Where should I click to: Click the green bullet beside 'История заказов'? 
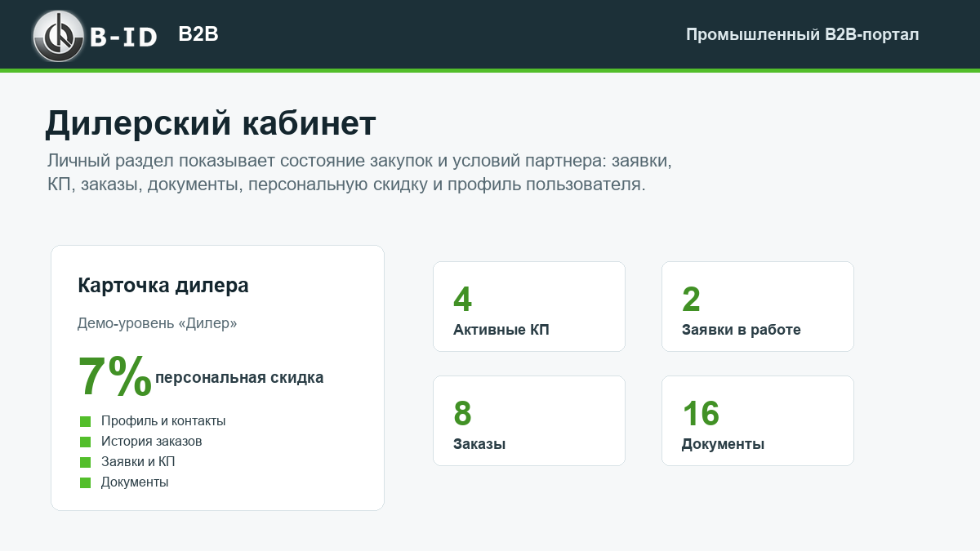click(x=85, y=442)
